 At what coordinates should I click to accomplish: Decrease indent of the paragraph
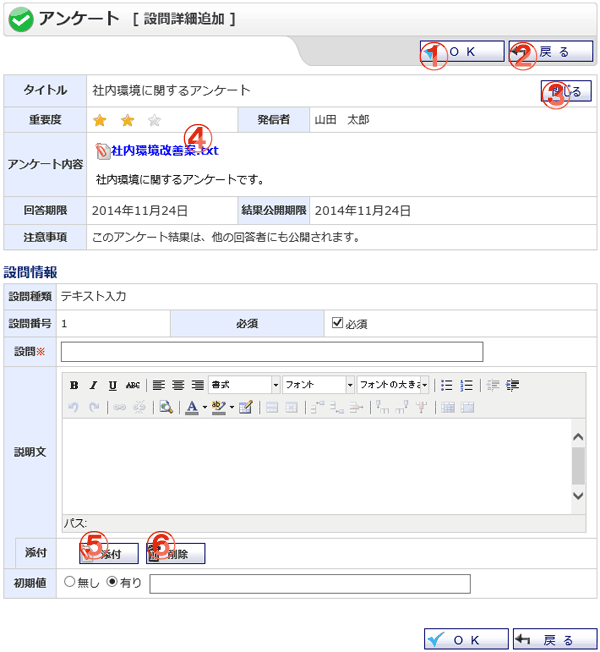click(x=493, y=385)
